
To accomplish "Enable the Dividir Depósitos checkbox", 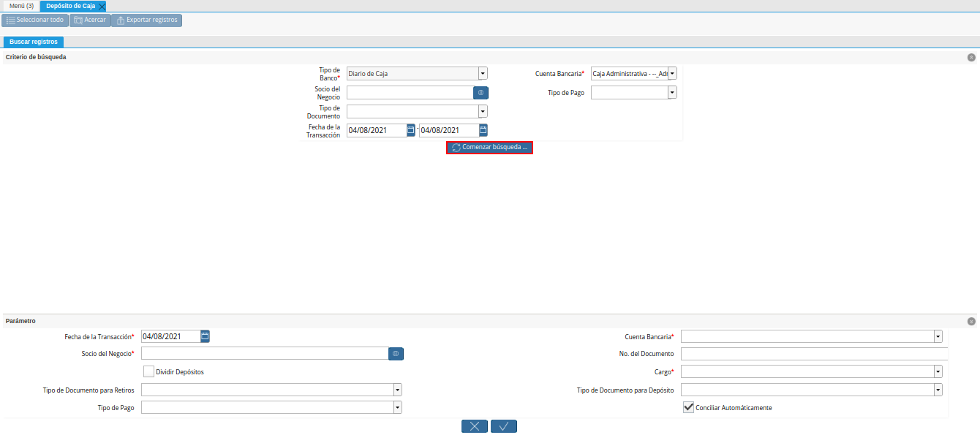I will pyautogui.click(x=149, y=371).
